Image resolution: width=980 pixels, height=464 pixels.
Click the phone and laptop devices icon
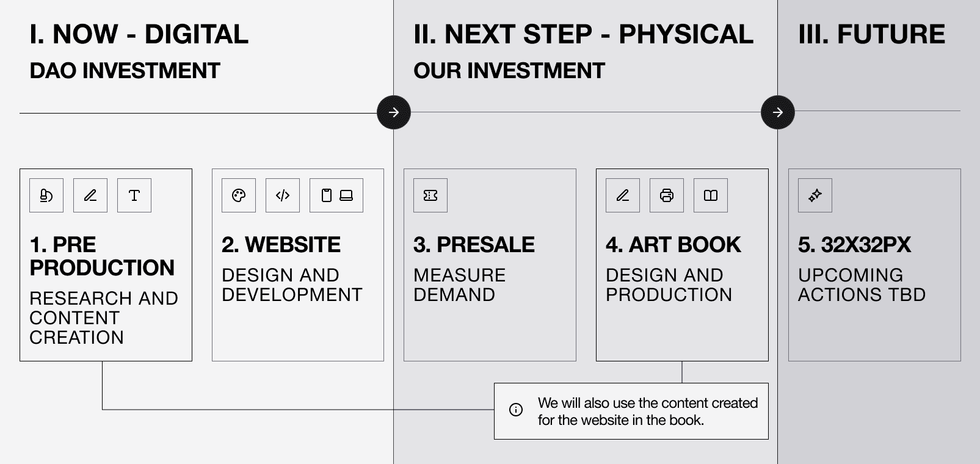coord(336,195)
